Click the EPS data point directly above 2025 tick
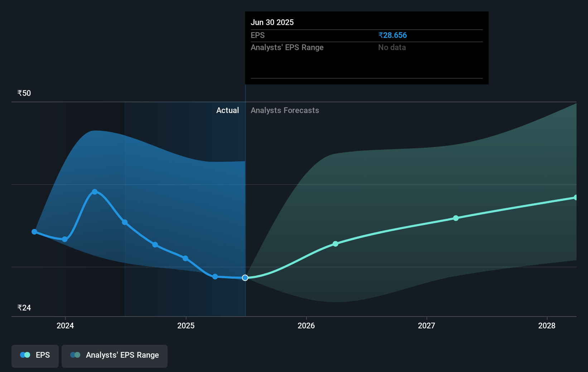The image size is (588, 372). point(185,258)
